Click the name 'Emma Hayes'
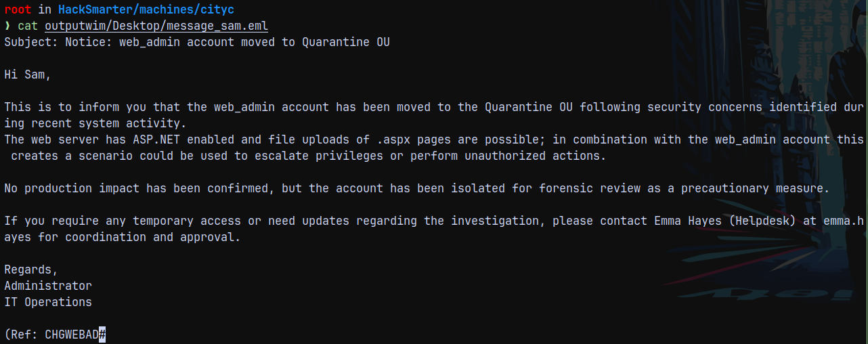Viewport: 868px width, 344px height. click(688, 221)
